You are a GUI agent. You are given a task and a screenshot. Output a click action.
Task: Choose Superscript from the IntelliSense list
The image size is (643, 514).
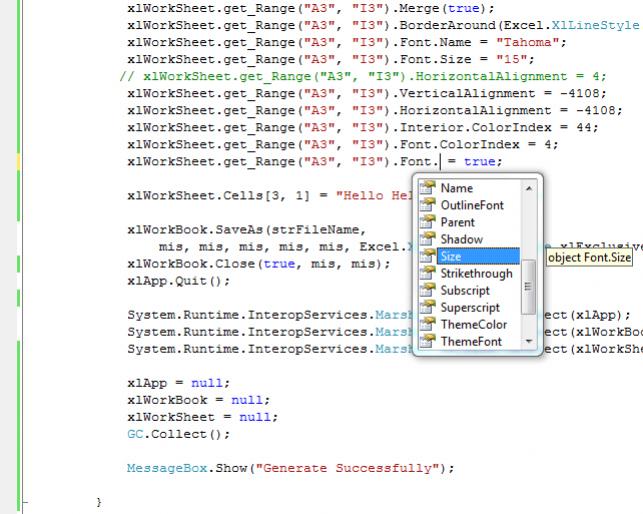click(x=470, y=308)
